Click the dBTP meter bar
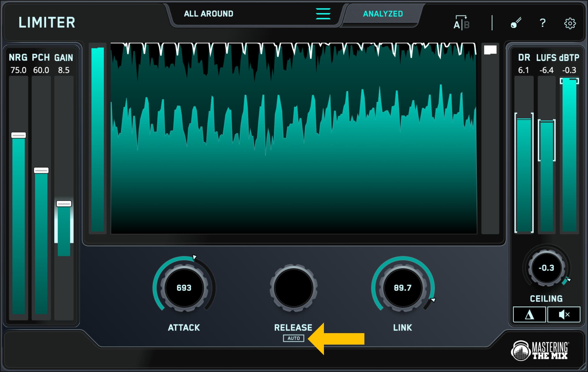The width and height of the screenshot is (588, 372). tap(569, 155)
